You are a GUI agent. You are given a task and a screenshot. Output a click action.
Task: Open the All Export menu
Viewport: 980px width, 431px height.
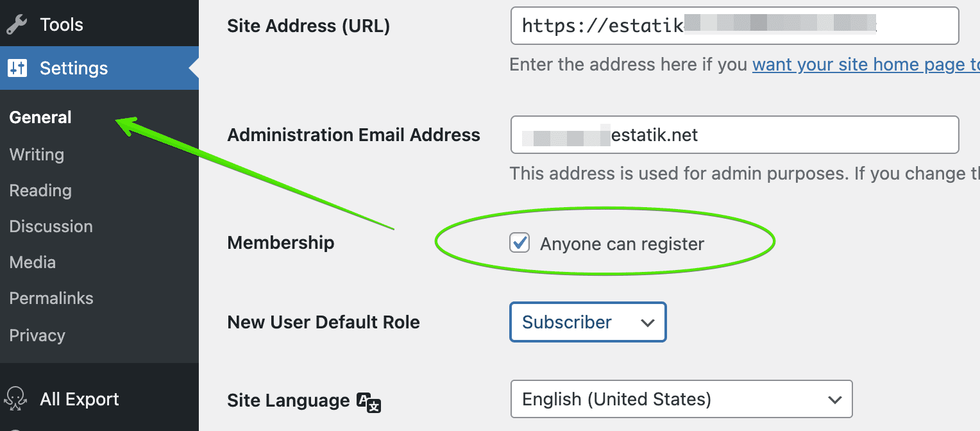79,399
